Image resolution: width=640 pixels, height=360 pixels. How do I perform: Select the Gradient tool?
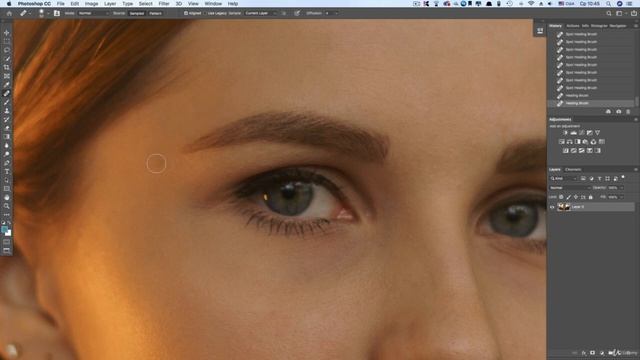pos(7,137)
